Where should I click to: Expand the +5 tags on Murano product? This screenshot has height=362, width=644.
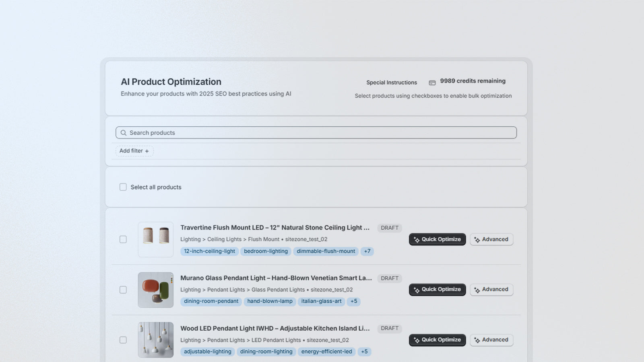(353, 301)
